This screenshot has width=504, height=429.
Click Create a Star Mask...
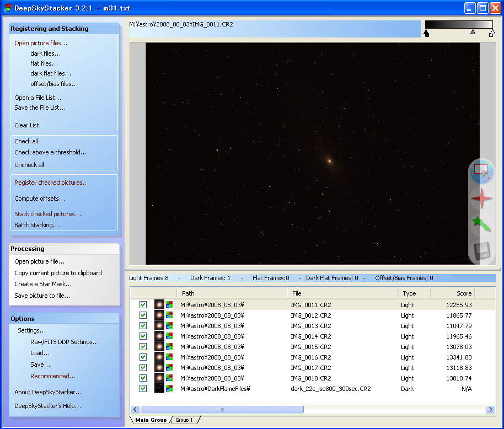[x=43, y=284]
